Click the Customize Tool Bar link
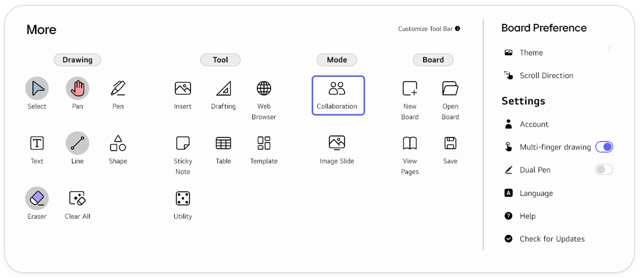 click(x=429, y=29)
